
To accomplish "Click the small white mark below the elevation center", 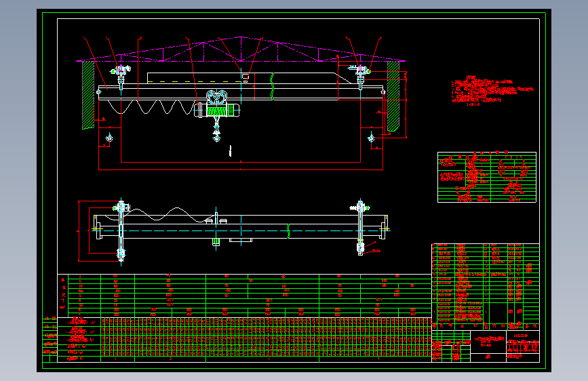I will 230,151.
